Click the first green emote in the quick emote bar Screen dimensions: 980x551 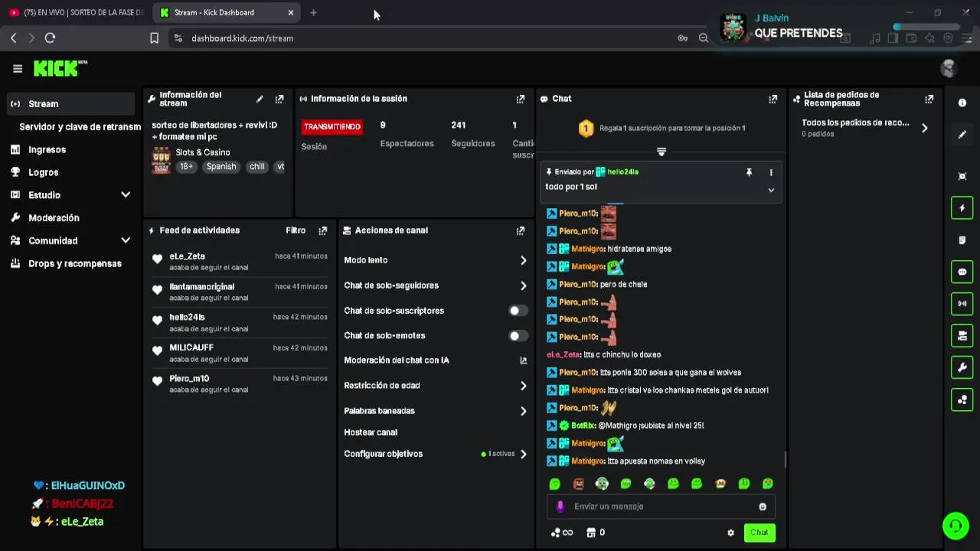point(555,484)
